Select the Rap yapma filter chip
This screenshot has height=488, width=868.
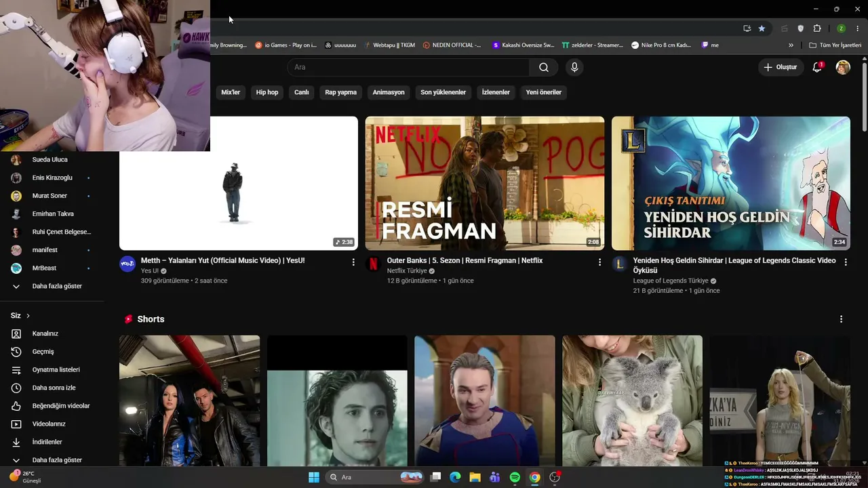(340, 92)
